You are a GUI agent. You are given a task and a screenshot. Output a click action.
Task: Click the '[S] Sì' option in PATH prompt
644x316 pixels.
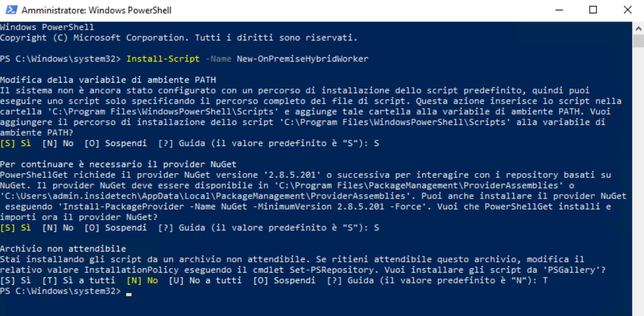click(16, 144)
